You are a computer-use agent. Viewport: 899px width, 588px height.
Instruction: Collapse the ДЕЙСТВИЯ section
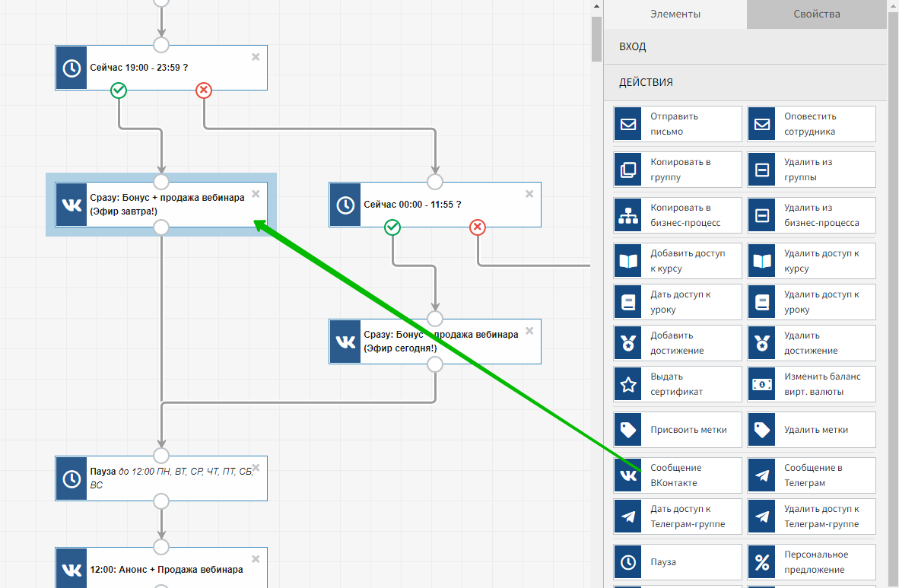[x=745, y=82]
